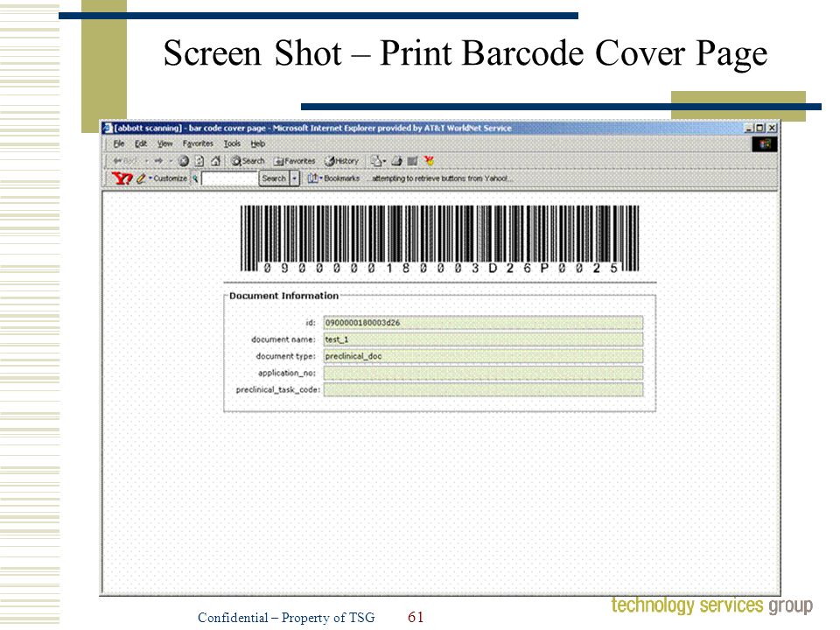The height and width of the screenshot is (630, 840).
Task: Click the Document Information legend text
Action: point(283,296)
